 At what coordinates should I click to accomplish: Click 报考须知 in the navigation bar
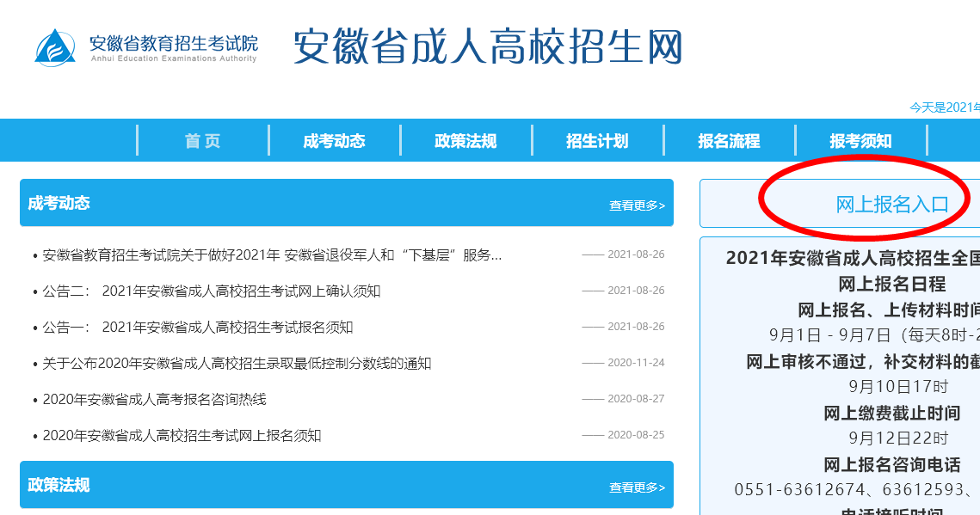pos(860,141)
